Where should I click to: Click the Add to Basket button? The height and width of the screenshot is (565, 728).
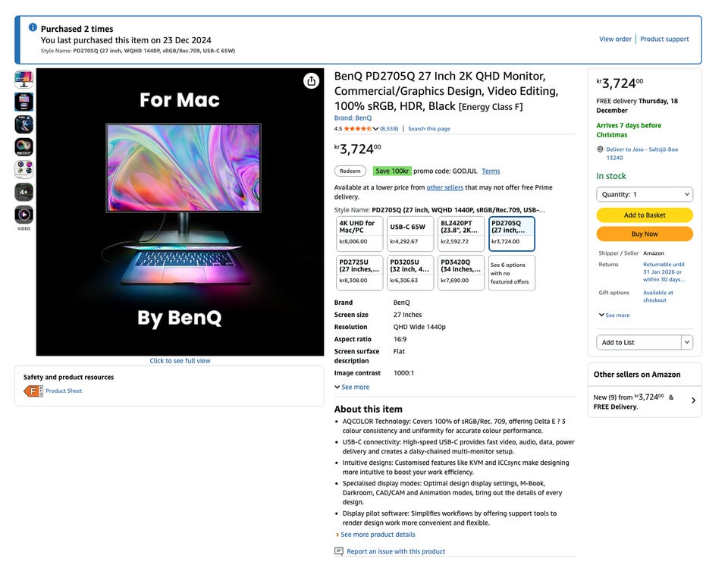tap(645, 215)
